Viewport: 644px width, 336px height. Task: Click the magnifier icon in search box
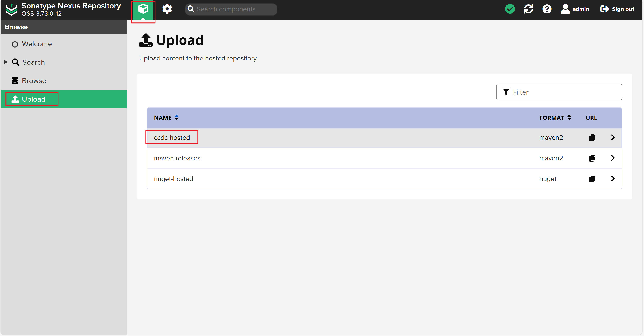click(x=191, y=9)
